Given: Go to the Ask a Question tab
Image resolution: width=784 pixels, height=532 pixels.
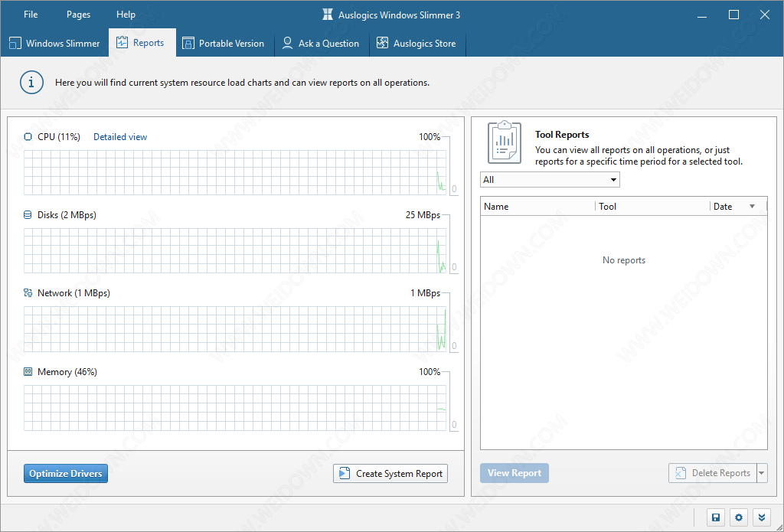Looking at the screenshot, I should (321, 43).
